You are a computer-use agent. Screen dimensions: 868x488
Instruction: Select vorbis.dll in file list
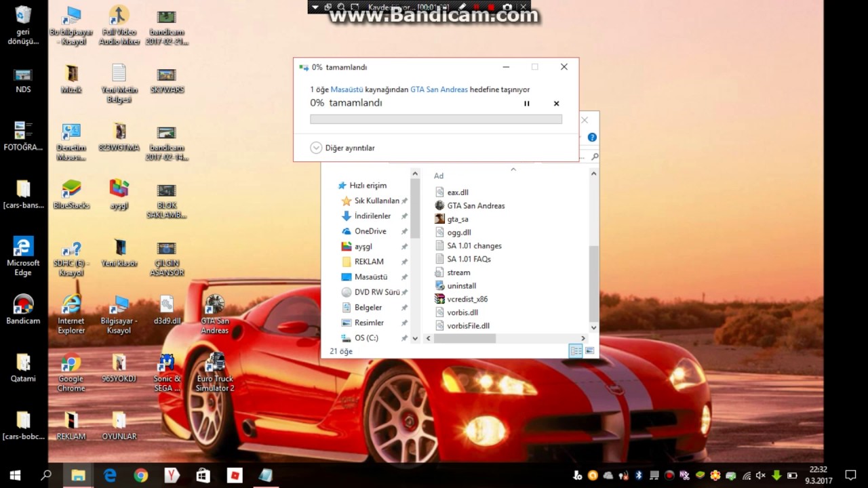click(x=456, y=312)
